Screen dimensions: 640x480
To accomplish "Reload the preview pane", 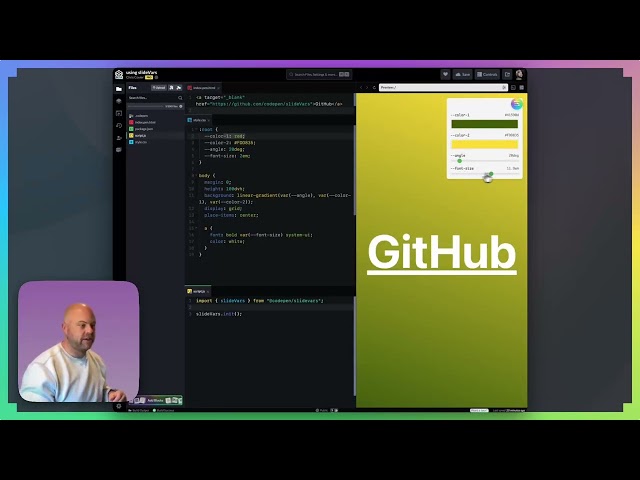I will pos(374,87).
